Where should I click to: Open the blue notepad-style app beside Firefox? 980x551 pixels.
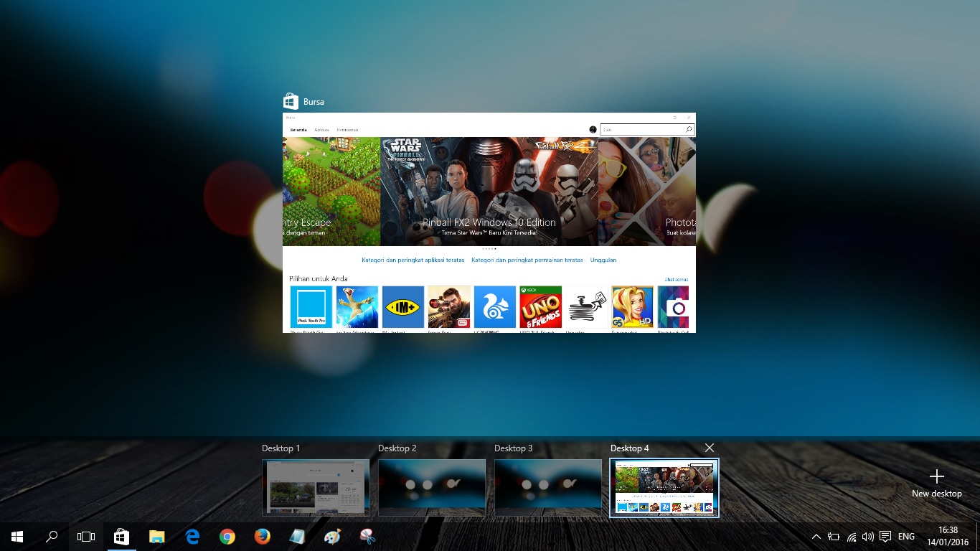[297, 537]
